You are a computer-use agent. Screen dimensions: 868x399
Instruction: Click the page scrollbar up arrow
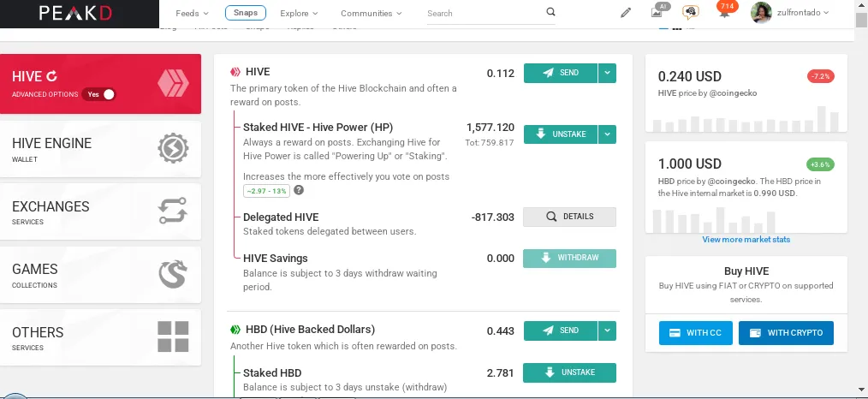[x=861, y=5]
